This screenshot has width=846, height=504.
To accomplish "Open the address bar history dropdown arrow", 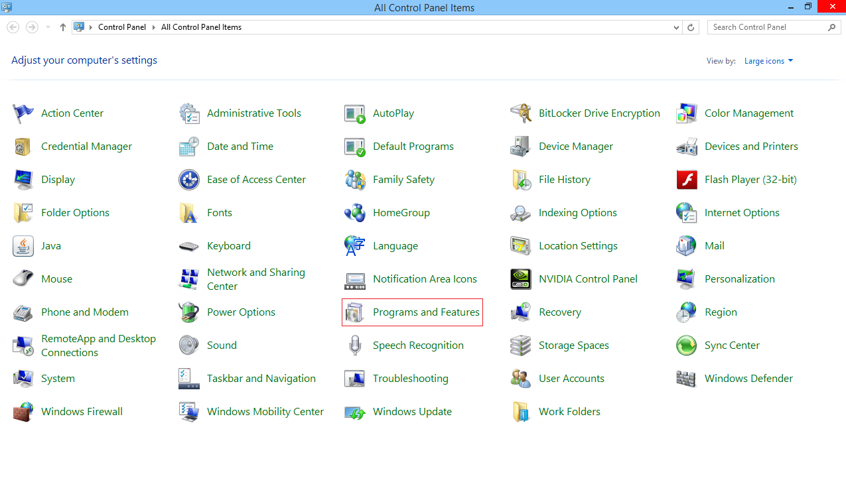I will (676, 27).
